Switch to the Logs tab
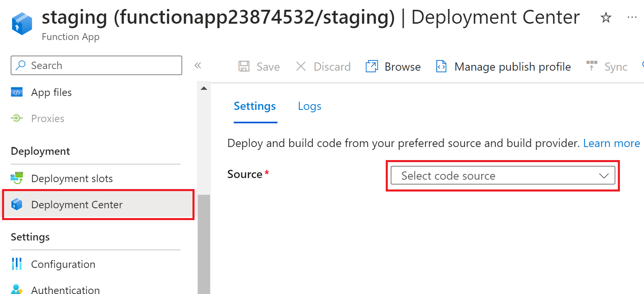Image resolution: width=644 pixels, height=294 pixels. tap(309, 106)
